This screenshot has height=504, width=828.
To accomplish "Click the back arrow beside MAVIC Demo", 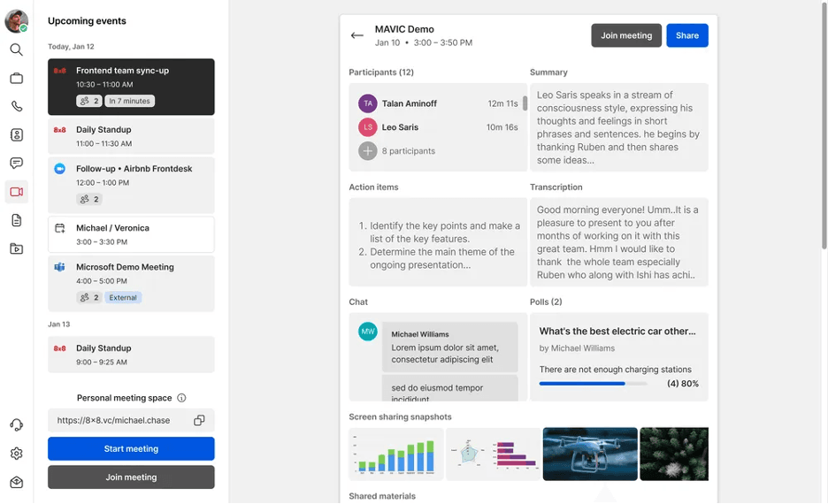I will [x=356, y=35].
